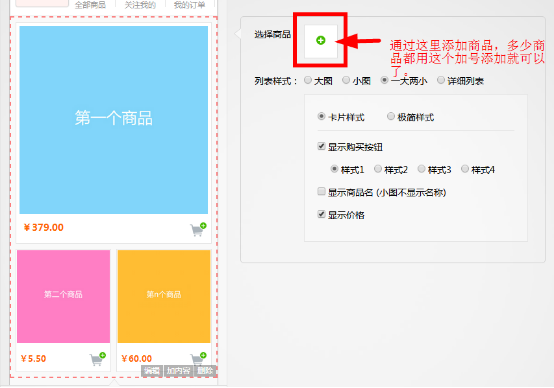
Task: Open 第一个商品 blue thumbnail
Action: 113,120
